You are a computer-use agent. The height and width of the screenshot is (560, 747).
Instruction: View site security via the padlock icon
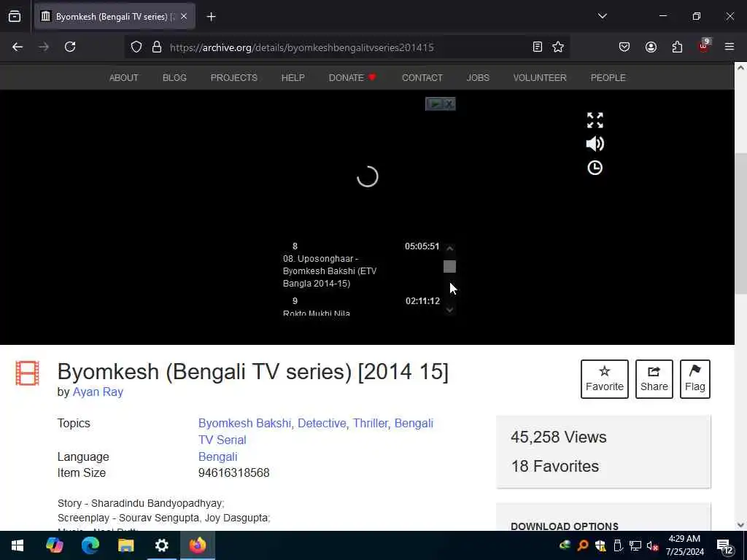(x=157, y=47)
